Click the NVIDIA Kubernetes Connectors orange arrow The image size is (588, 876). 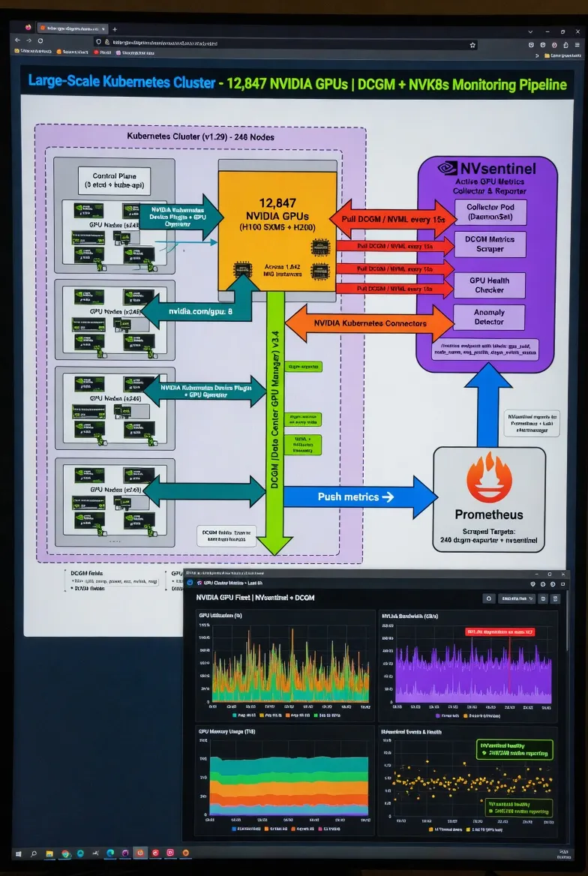[370, 323]
